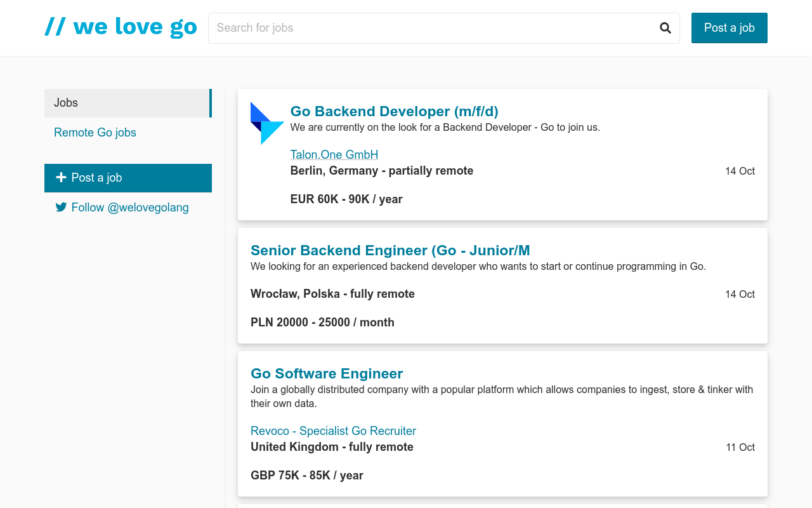
Task: Click the sidebar Post a job button
Action: point(128,178)
